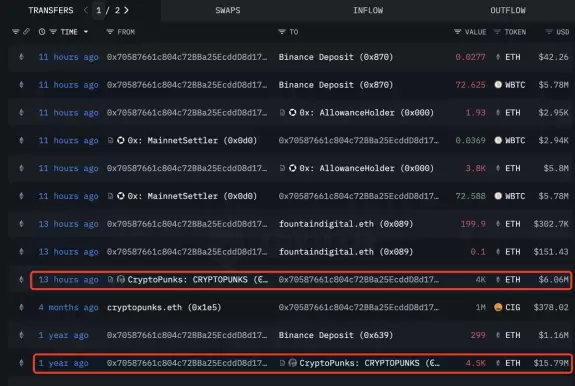575x386 pixels.
Task: Open 0x: AllowanceHolder on 1.93 ETH row
Action: click(x=366, y=113)
